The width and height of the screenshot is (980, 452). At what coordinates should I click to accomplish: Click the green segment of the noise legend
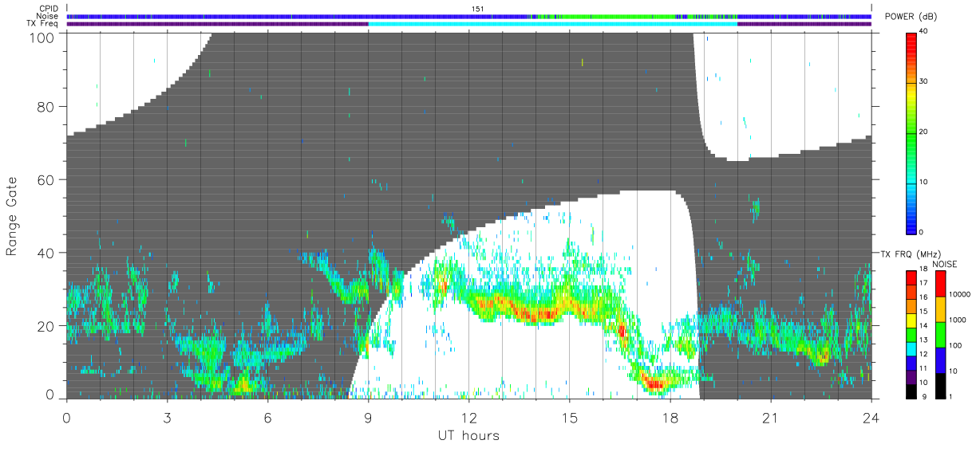940,335
